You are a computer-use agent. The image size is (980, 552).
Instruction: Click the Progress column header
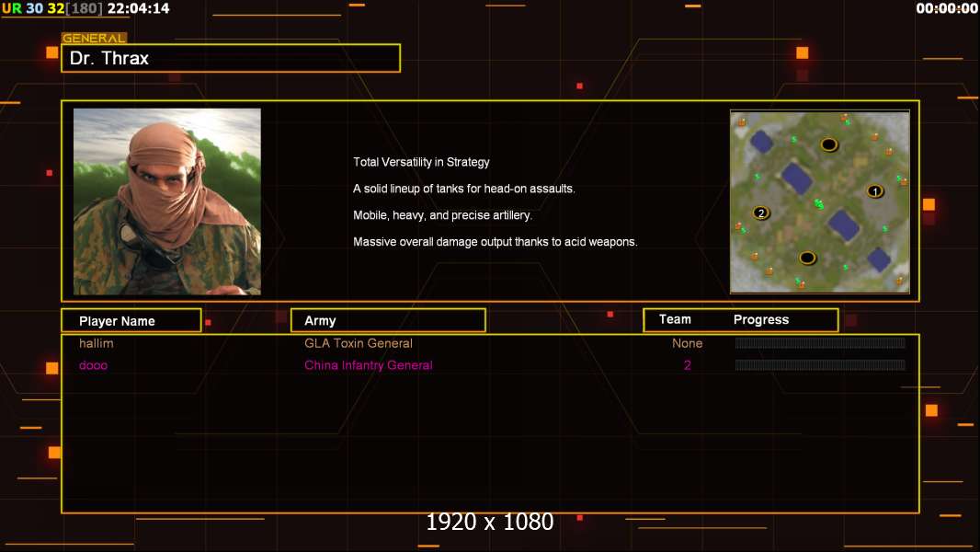pos(760,320)
